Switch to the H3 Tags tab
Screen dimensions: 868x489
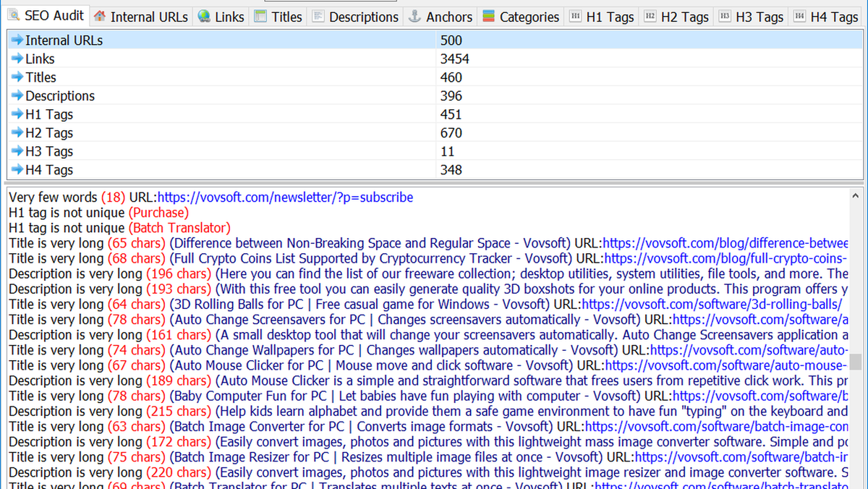click(752, 17)
